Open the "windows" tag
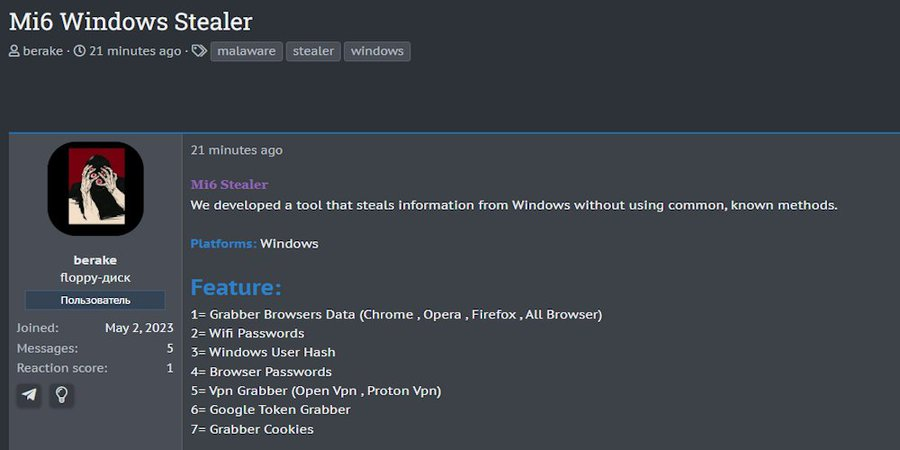The height and width of the screenshot is (450, 900). pos(377,51)
